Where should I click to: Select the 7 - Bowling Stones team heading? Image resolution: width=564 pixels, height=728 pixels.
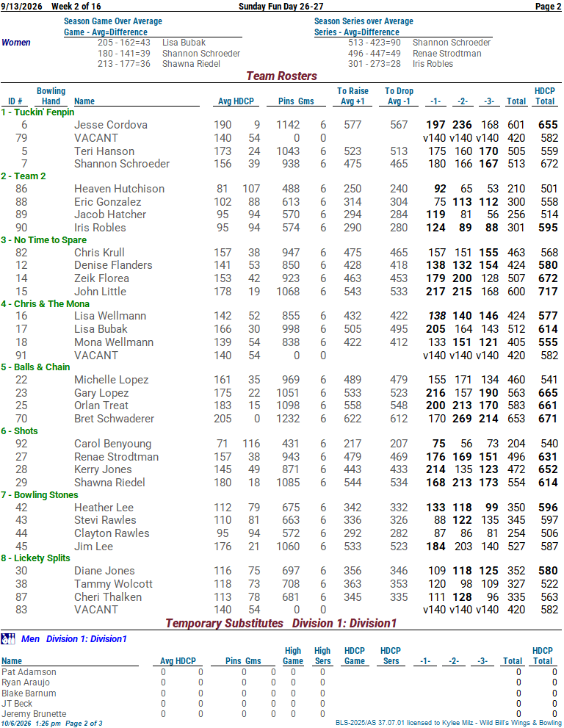(x=40, y=495)
